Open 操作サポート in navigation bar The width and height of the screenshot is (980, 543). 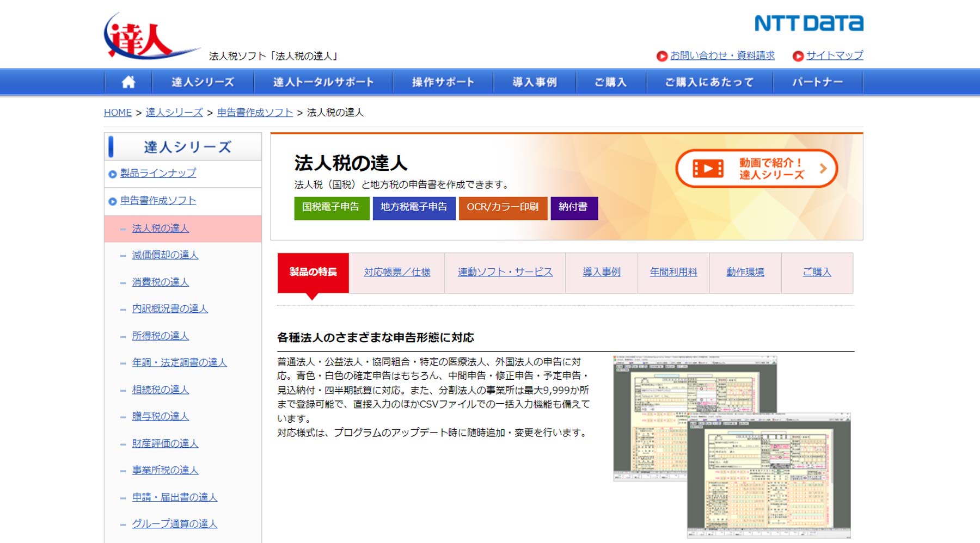443,82
